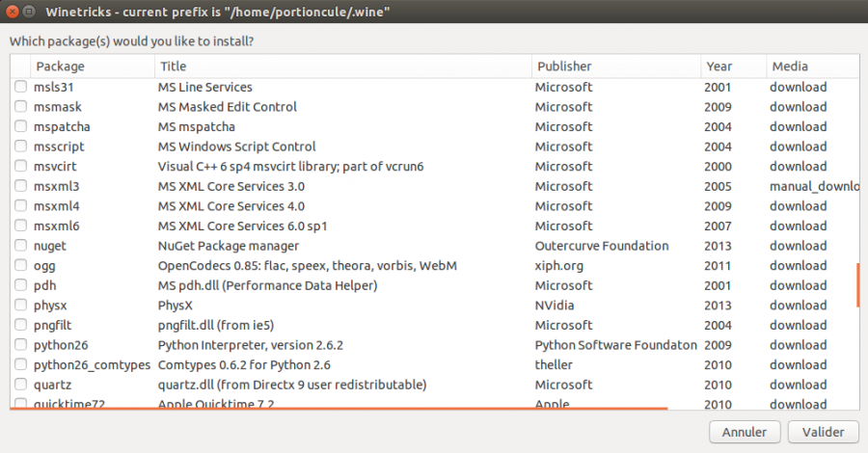Tick the pngfilt checkbox
This screenshot has width=868, height=453.
click(x=20, y=325)
